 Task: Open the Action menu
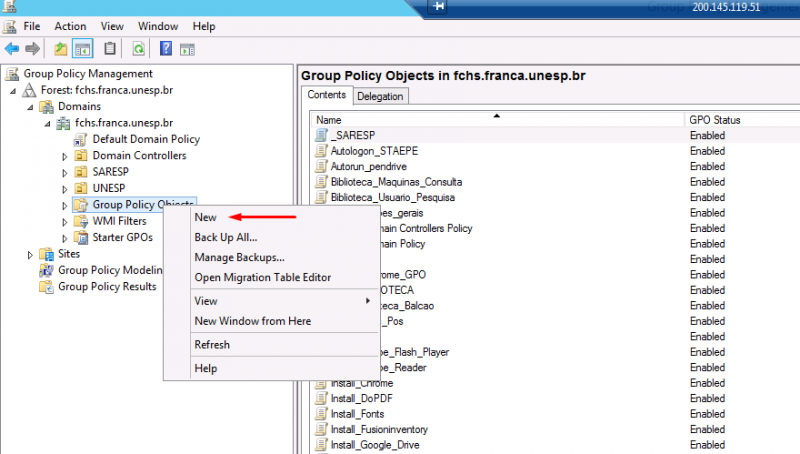pyautogui.click(x=70, y=26)
